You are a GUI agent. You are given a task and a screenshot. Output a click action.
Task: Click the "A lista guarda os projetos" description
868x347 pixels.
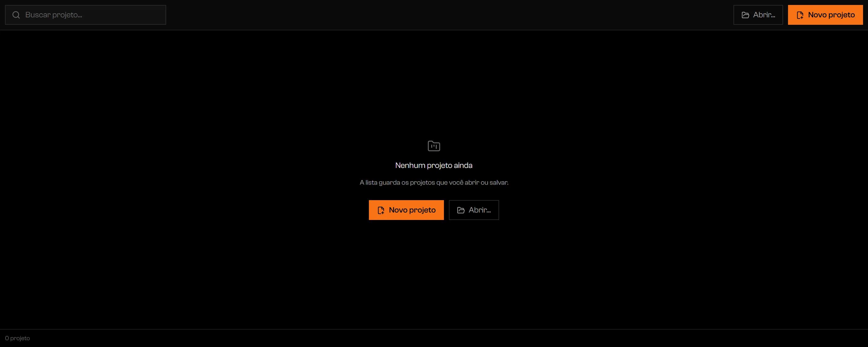click(434, 182)
